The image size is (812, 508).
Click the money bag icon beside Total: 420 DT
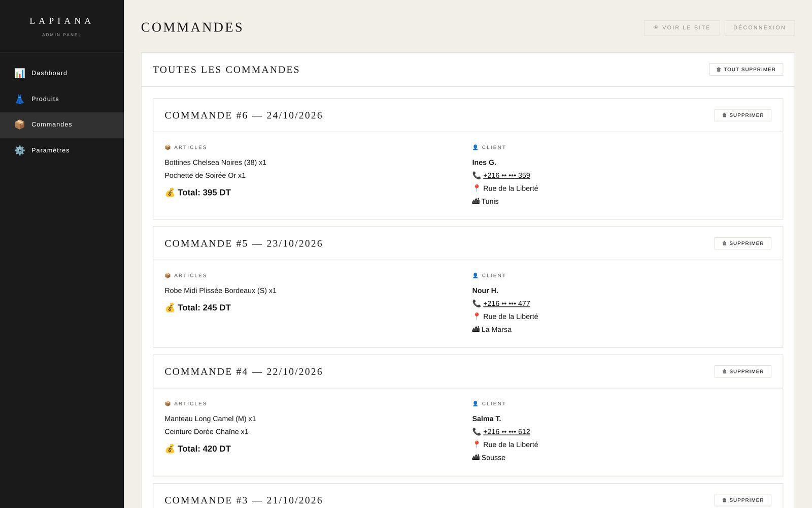[x=170, y=449]
